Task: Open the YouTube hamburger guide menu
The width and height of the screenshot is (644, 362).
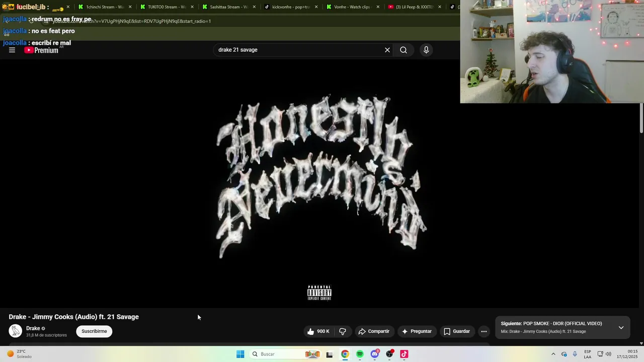Action: pyautogui.click(x=12, y=50)
